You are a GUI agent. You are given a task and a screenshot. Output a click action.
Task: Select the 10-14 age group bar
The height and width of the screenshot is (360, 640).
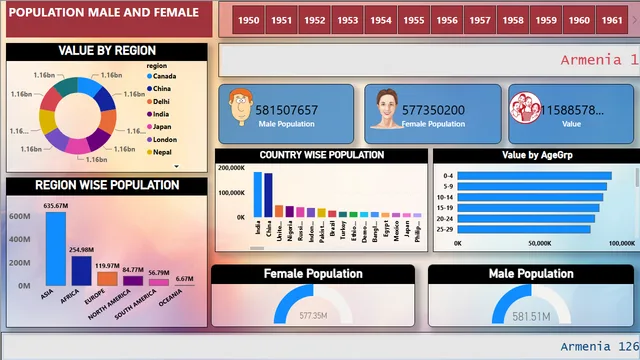[x=530, y=197]
